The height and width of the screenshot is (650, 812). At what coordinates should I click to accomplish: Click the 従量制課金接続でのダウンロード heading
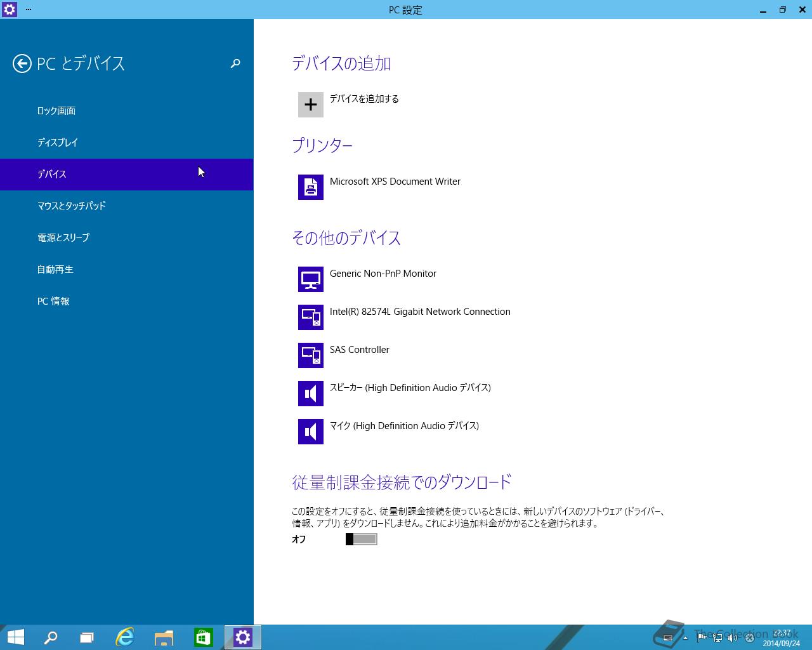click(402, 482)
